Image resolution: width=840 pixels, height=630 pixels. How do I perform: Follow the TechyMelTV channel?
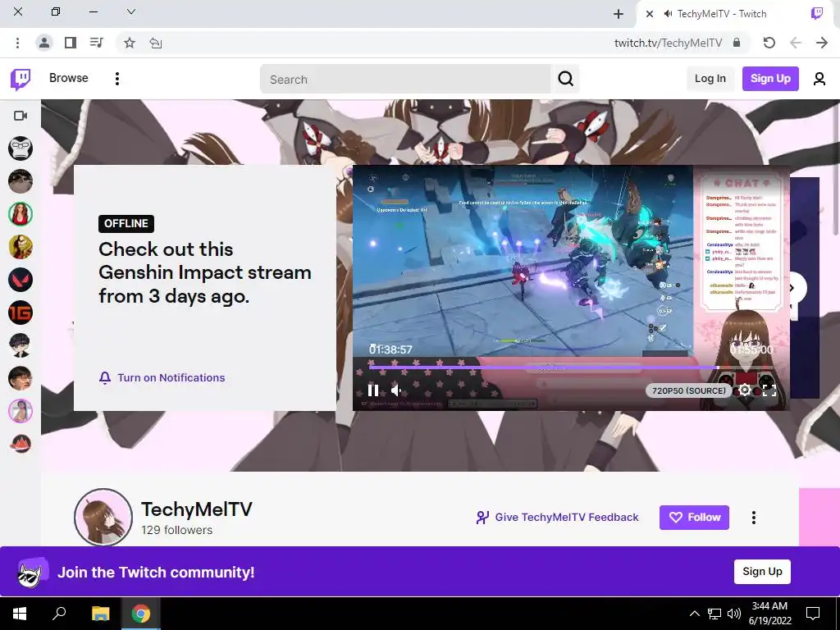pyautogui.click(x=694, y=518)
